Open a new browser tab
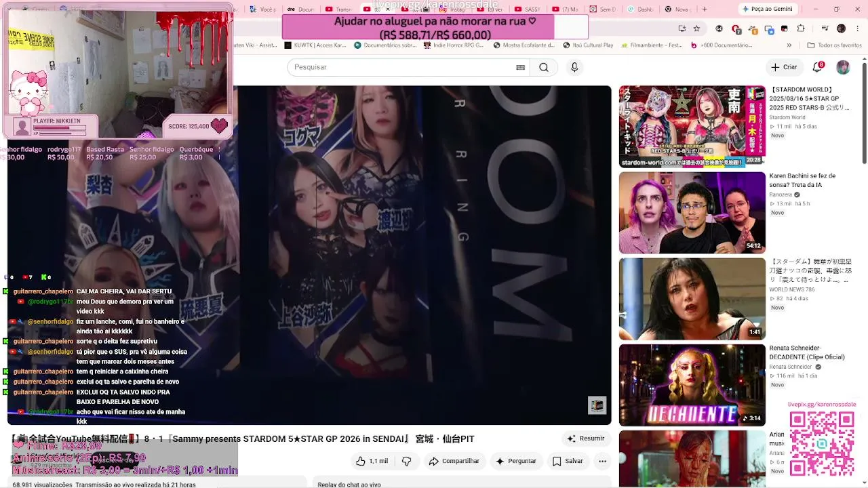The height and width of the screenshot is (488, 868). (x=704, y=9)
